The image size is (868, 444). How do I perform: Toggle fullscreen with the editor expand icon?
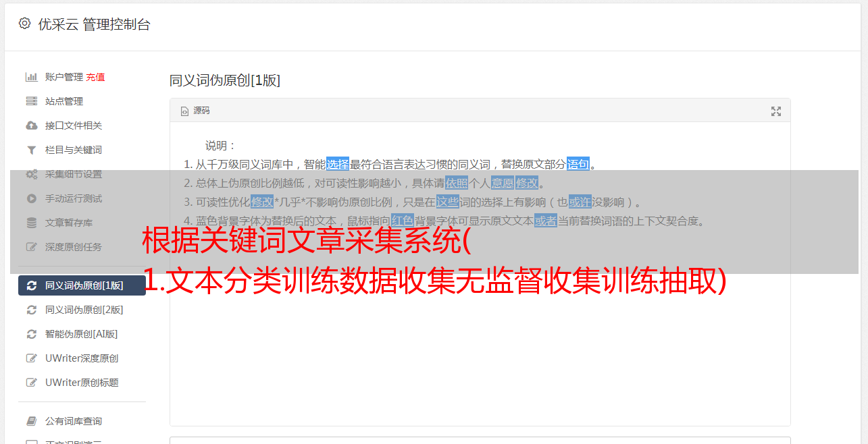[776, 111]
